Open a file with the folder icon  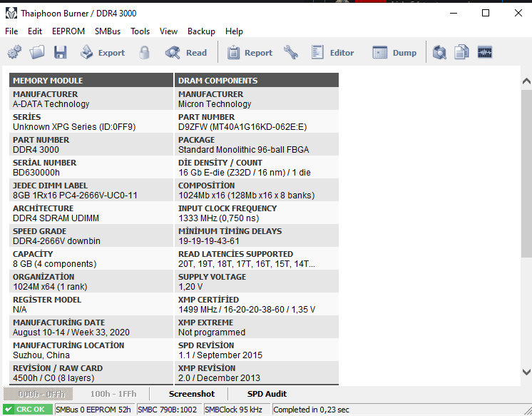(x=36, y=52)
